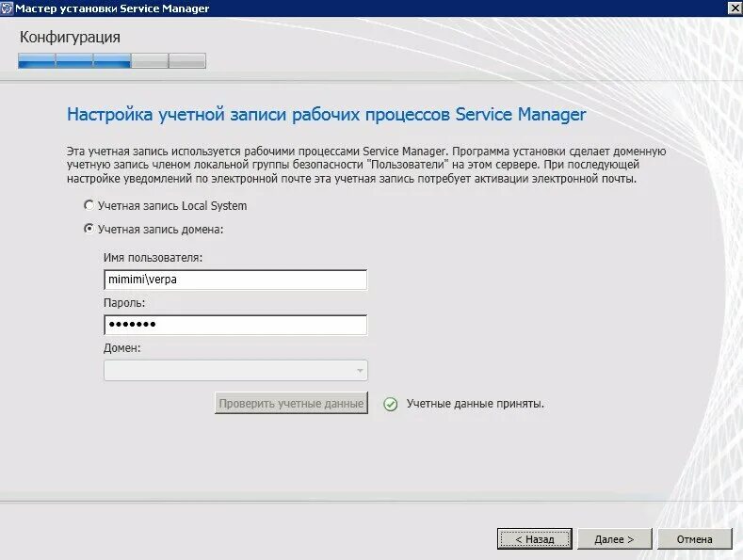
Task: Click the Имя пользователя label
Action: tap(153, 257)
